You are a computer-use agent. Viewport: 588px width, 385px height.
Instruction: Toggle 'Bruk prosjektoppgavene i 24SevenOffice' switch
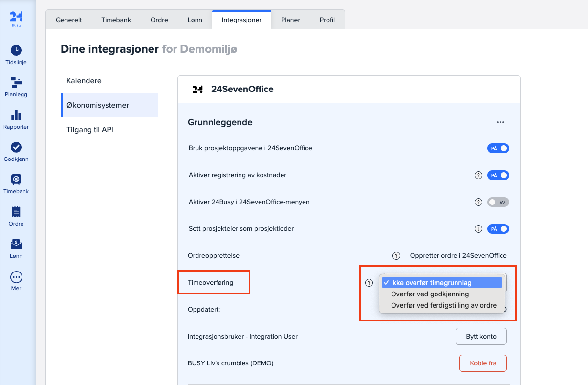tap(498, 148)
